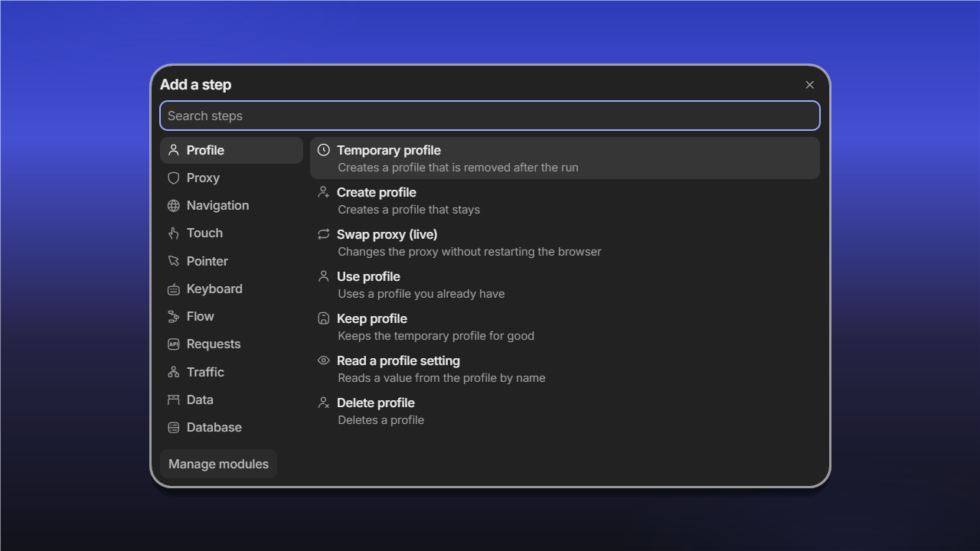Focus the Search steps input field

pyautogui.click(x=490, y=116)
